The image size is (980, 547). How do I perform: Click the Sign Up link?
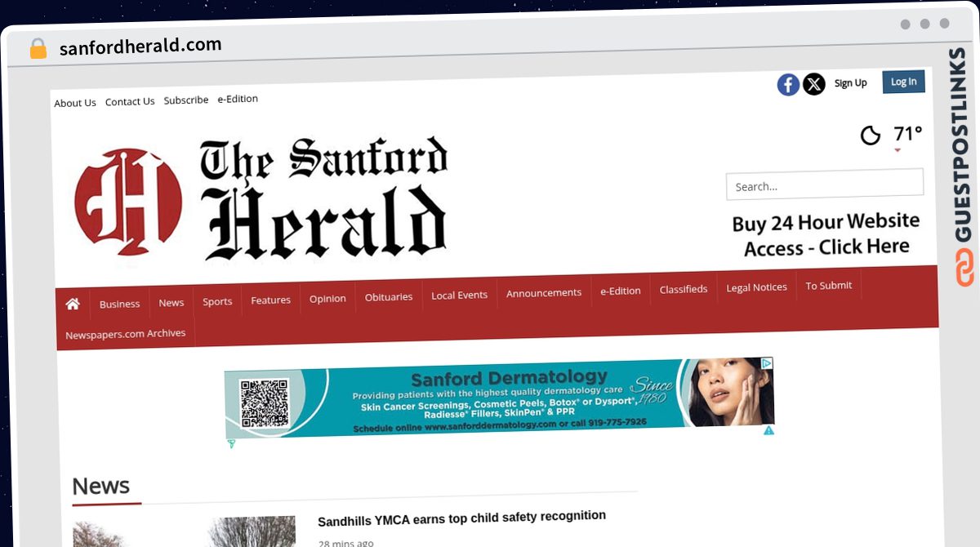[851, 83]
